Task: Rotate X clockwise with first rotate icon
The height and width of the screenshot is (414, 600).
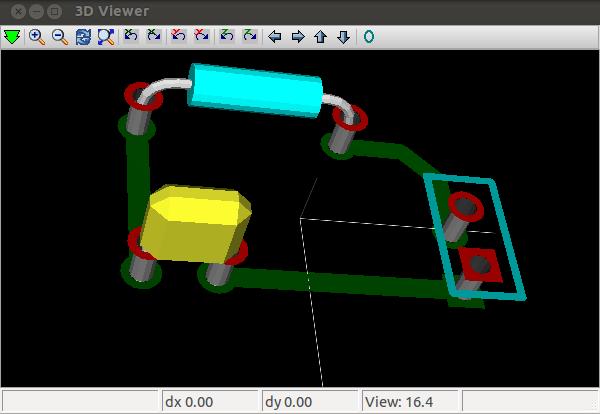Action: (131, 37)
